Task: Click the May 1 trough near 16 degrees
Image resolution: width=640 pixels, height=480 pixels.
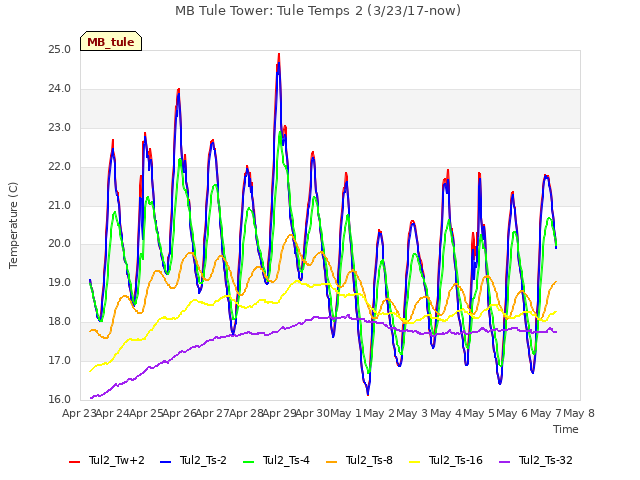Action: coord(368,393)
